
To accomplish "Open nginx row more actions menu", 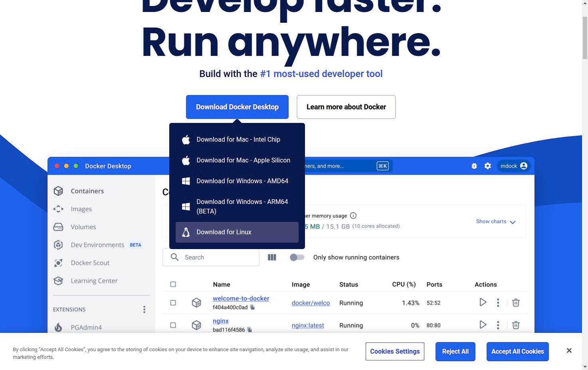I will click(x=498, y=325).
